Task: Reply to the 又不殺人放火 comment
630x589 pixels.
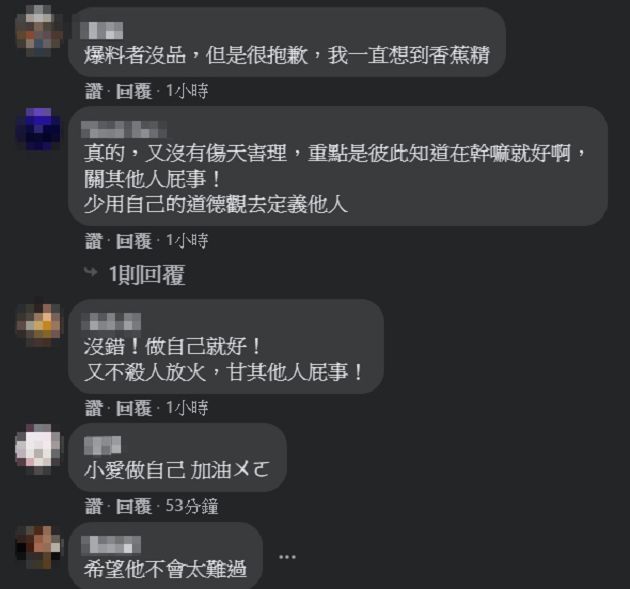Action: [x=133, y=408]
